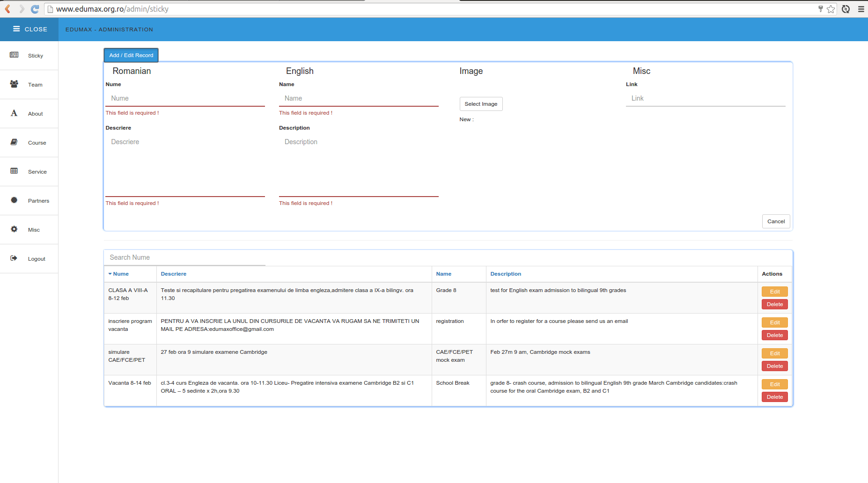This screenshot has height=483, width=868.
Task: Click the browser reload icon
Action: pos(34,8)
